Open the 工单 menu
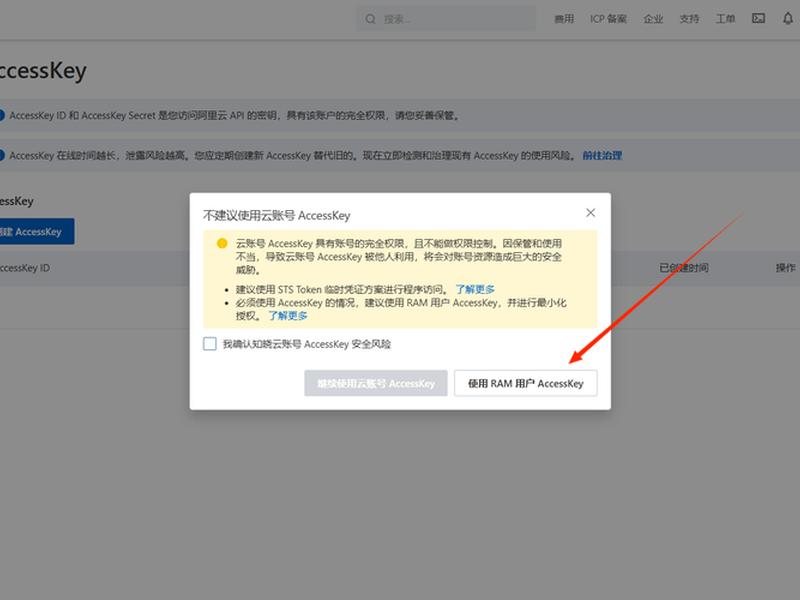This screenshot has height=600, width=800. [726, 19]
